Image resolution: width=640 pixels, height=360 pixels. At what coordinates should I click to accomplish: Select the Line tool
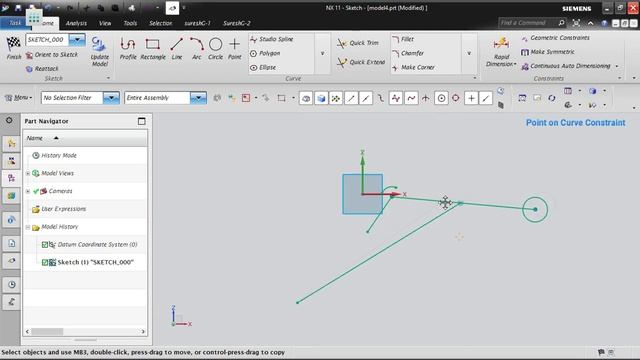click(x=176, y=49)
